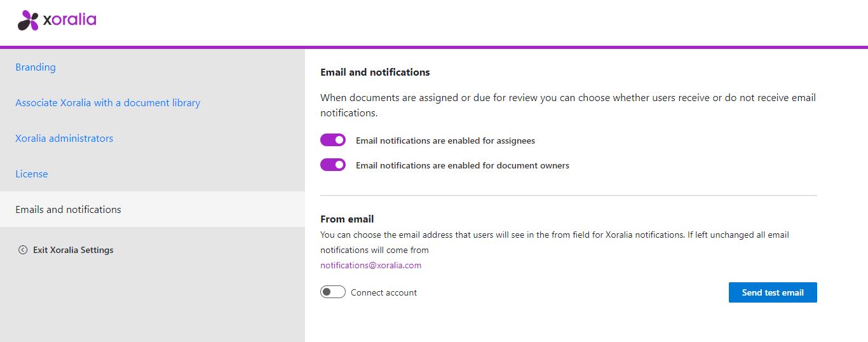Open Associate Xoralia with a document library
This screenshot has width=868, height=342.
(x=108, y=102)
